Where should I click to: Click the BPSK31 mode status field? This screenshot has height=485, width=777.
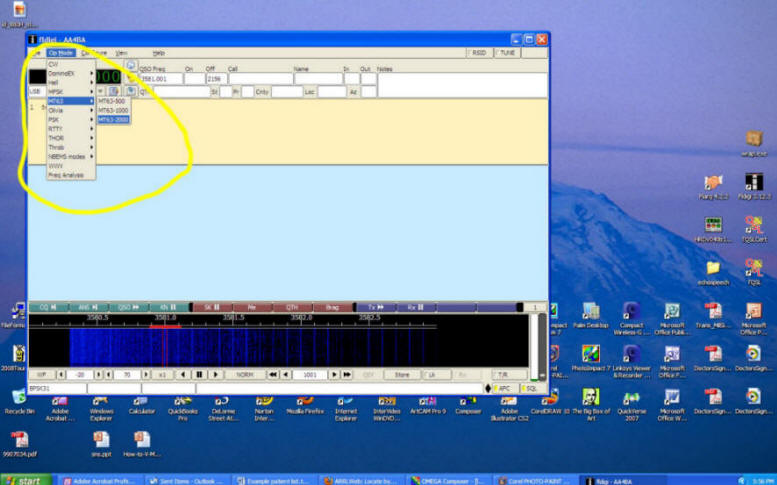coord(57,389)
